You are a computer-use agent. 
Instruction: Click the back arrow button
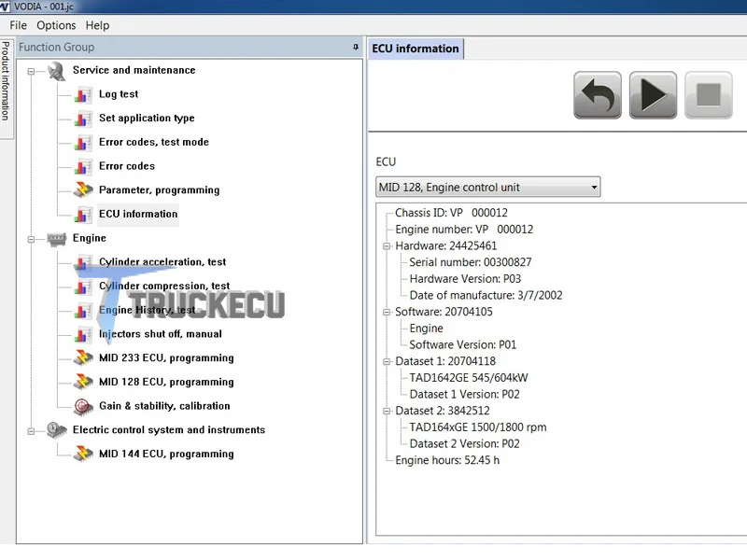coord(598,95)
